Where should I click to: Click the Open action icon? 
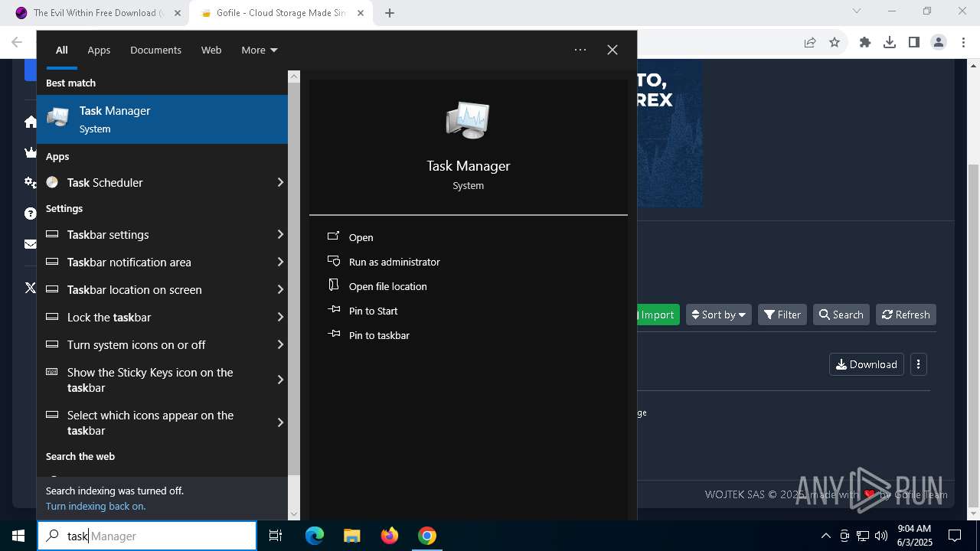[333, 236]
